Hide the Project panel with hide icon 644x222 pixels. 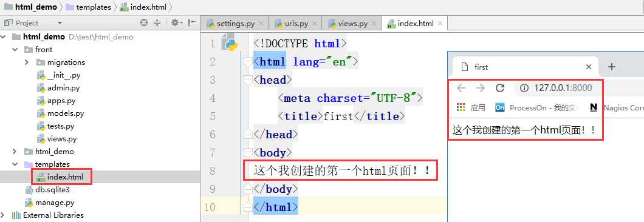(192, 23)
